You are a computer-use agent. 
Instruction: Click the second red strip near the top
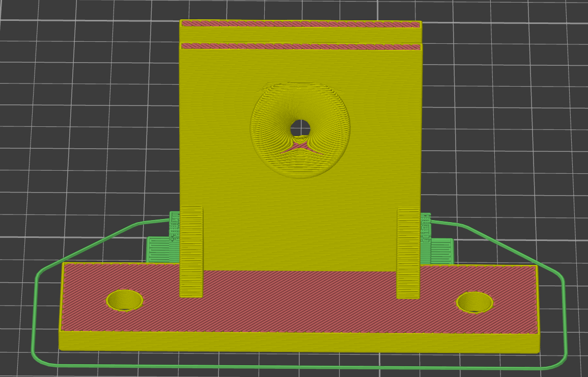tap(300, 46)
